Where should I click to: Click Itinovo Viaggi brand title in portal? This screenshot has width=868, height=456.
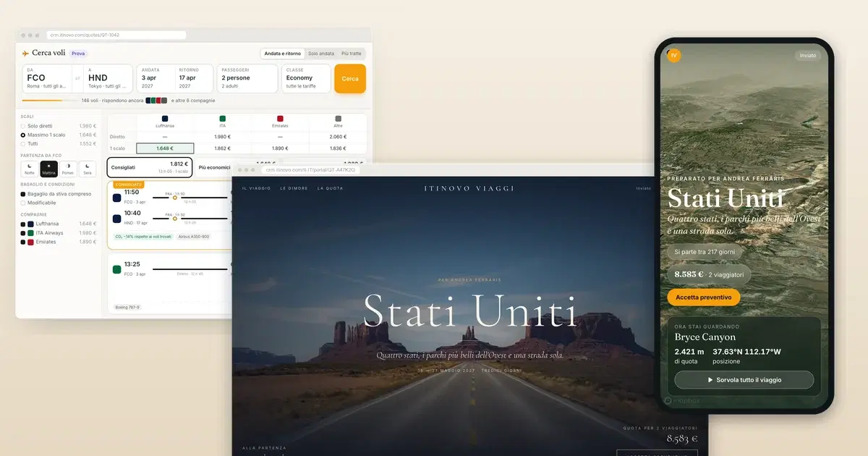tap(469, 188)
